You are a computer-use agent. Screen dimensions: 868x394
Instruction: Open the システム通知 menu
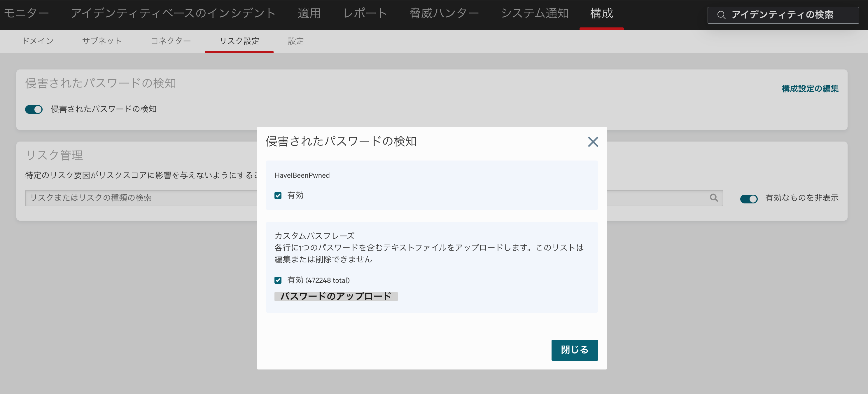535,13
